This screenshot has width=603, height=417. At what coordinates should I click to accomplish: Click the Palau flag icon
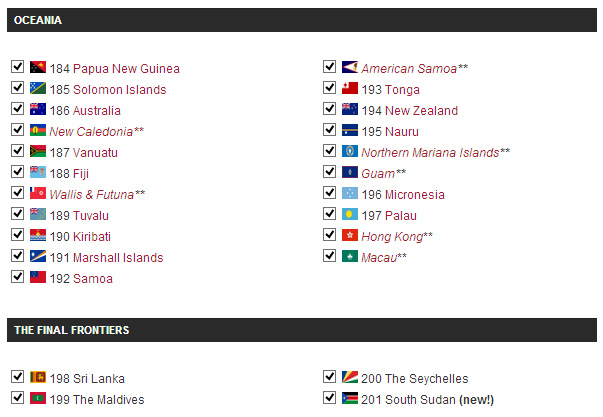click(x=350, y=214)
